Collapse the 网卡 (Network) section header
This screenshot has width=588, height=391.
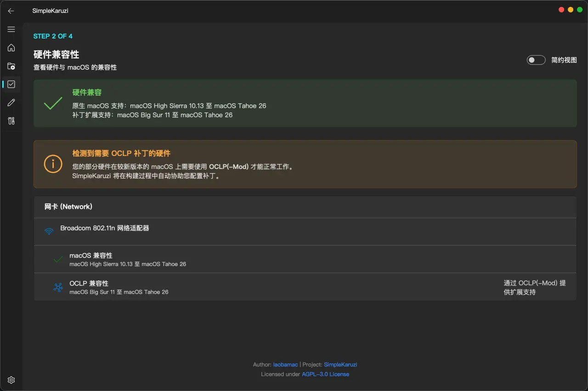pyautogui.click(x=305, y=207)
